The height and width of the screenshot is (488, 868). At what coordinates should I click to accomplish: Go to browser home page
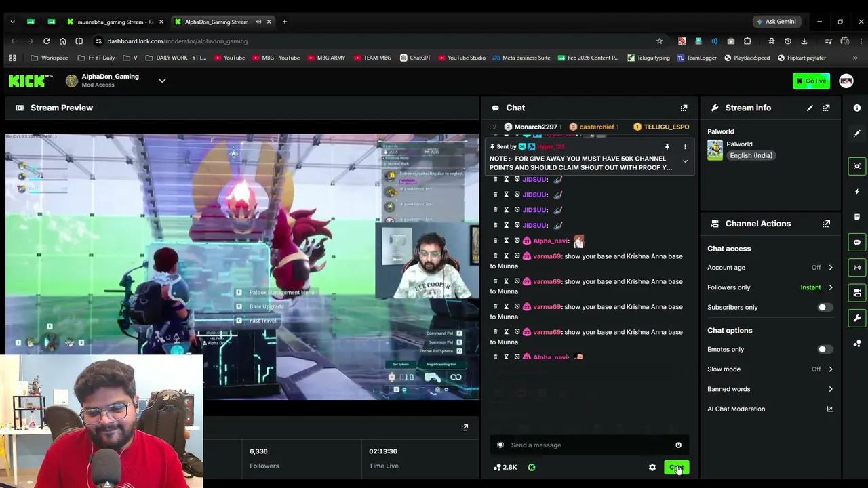click(x=62, y=41)
